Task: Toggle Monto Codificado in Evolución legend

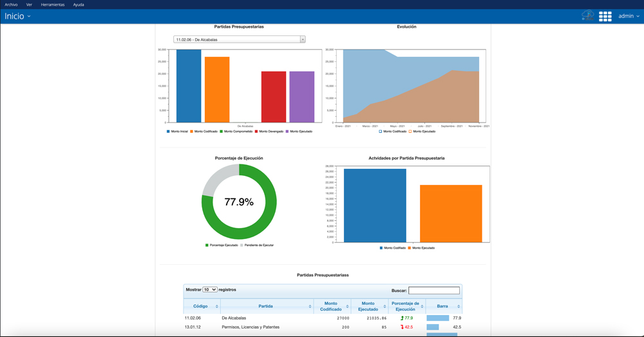Action: 393,131
